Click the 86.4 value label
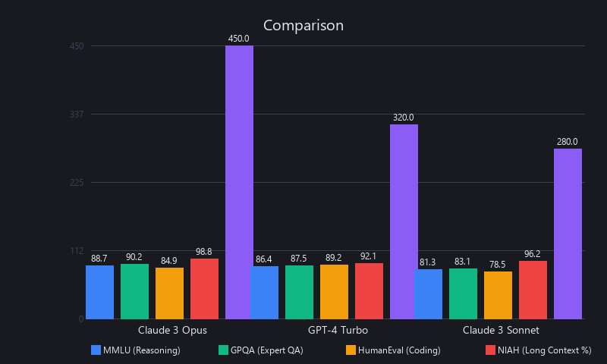The width and height of the screenshot is (607, 364). coord(263,259)
